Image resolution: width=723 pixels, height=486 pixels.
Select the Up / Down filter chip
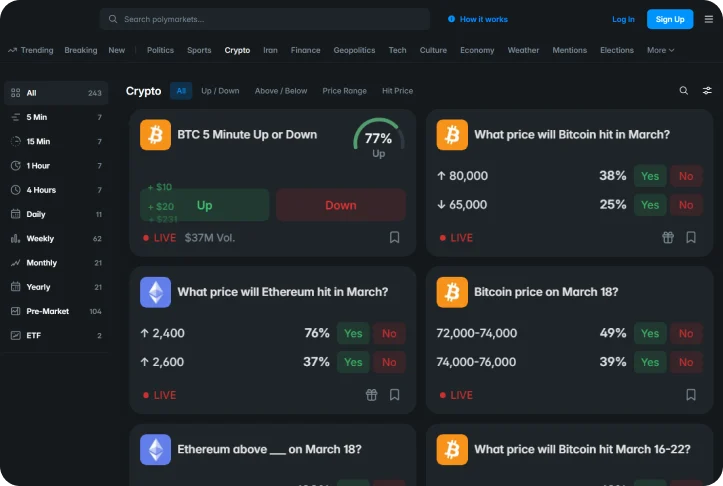(x=220, y=91)
